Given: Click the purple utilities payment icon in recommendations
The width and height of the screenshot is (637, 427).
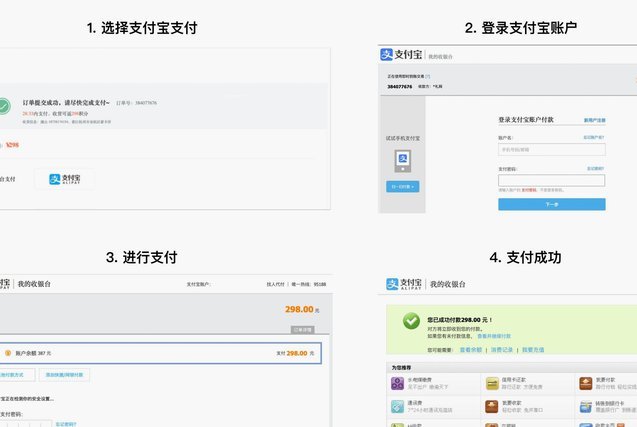Looking at the screenshot, I should (397, 383).
